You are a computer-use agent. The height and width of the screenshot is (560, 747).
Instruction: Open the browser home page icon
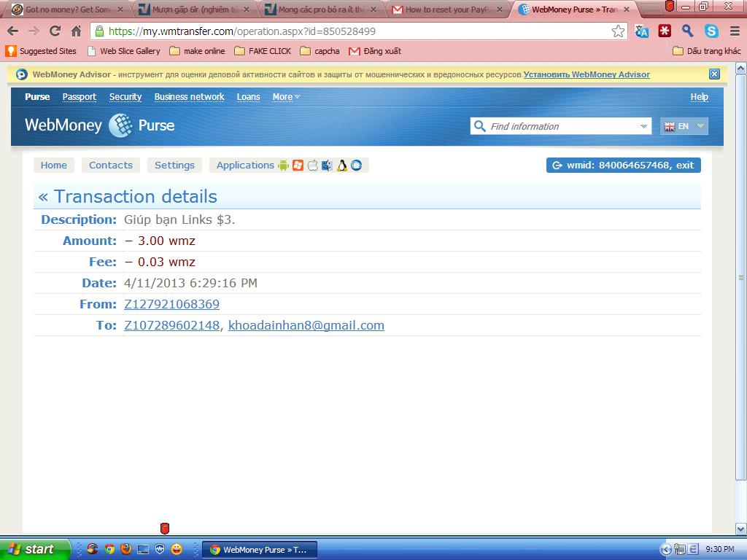coord(76,31)
